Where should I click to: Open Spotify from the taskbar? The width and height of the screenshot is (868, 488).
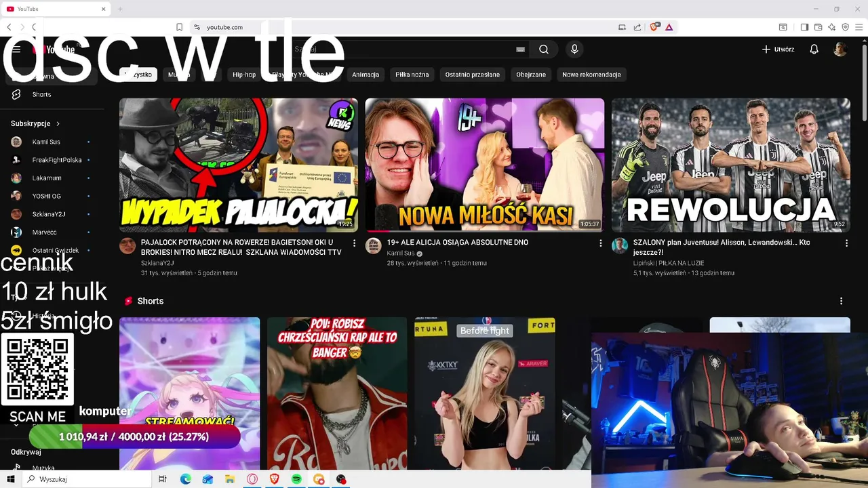click(296, 479)
